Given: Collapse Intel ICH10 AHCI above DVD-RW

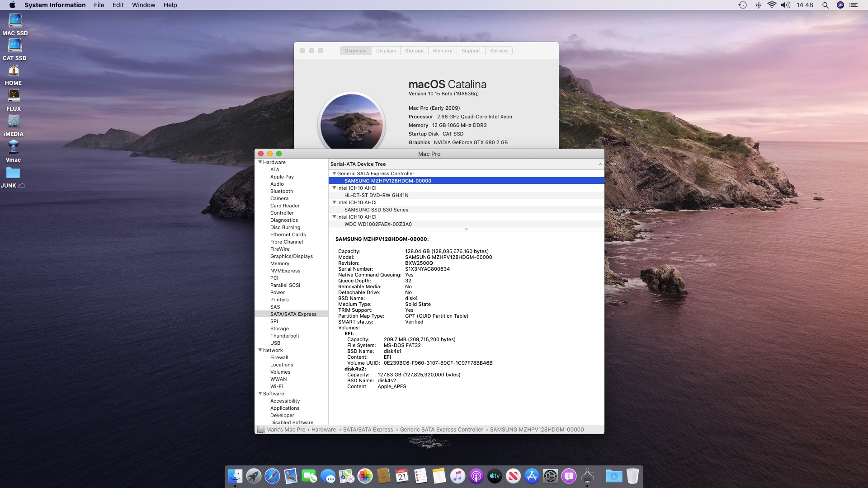Looking at the screenshot, I should click(x=334, y=188).
